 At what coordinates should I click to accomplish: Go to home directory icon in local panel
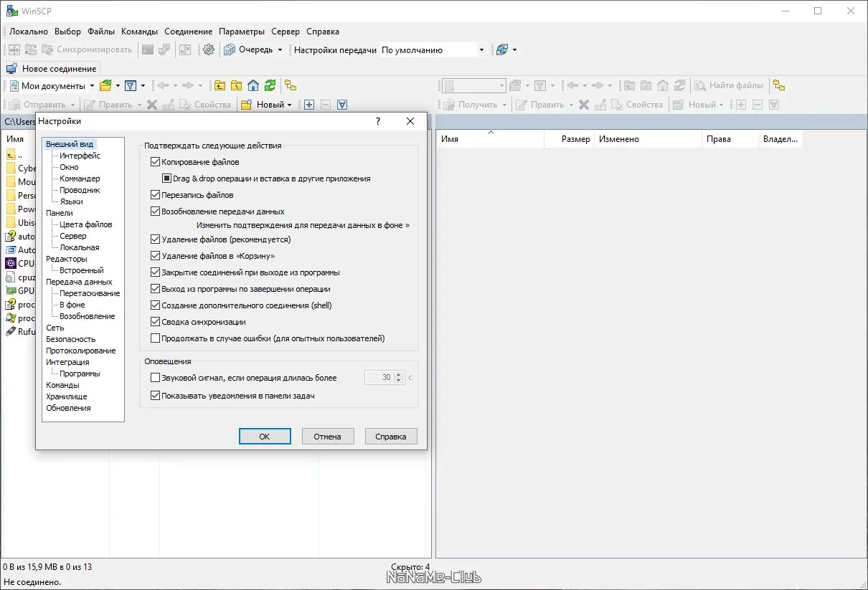253,85
